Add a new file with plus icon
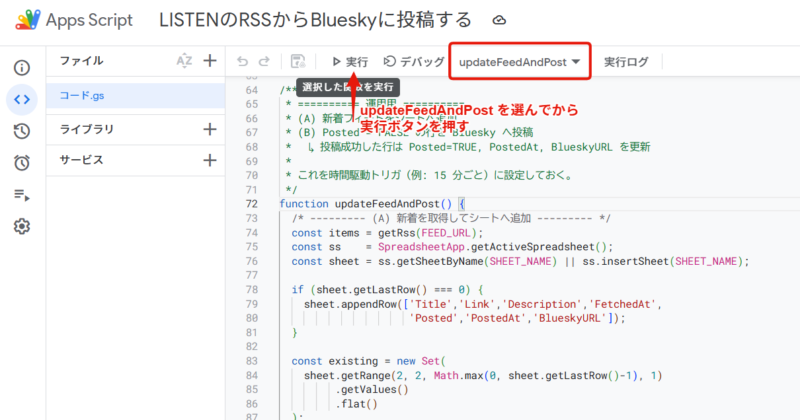This screenshot has width=800, height=420. point(210,61)
